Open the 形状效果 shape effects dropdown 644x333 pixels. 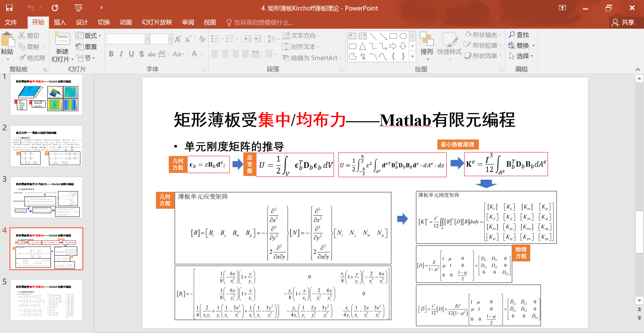click(x=483, y=56)
